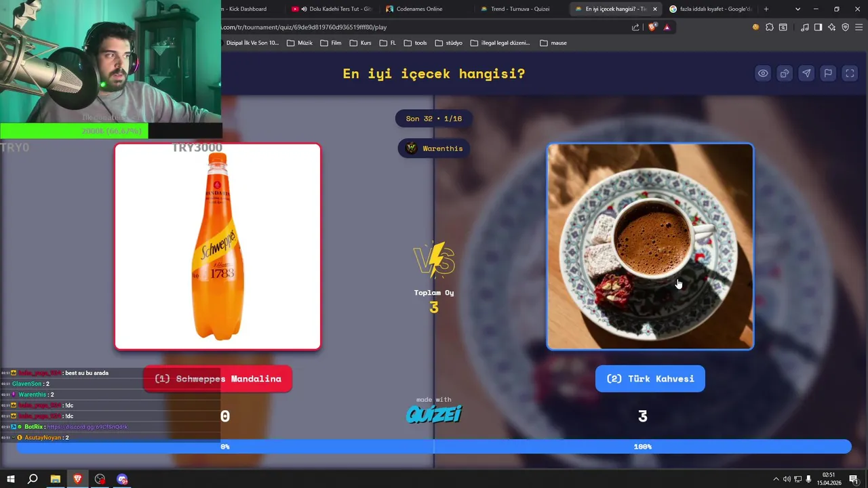Click the Brave VPN shield icon
The width and height of the screenshot is (868, 488).
point(846,27)
